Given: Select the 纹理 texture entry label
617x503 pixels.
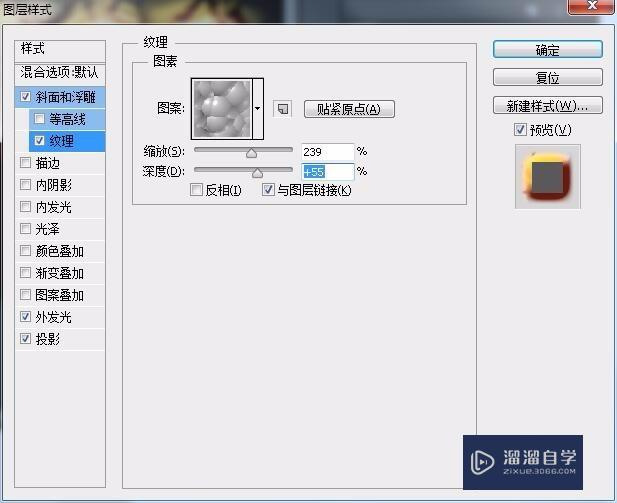Looking at the screenshot, I should (x=61, y=141).
